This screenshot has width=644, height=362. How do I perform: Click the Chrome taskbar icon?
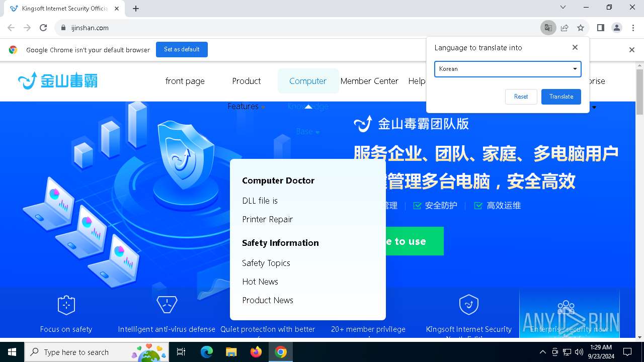281,352
